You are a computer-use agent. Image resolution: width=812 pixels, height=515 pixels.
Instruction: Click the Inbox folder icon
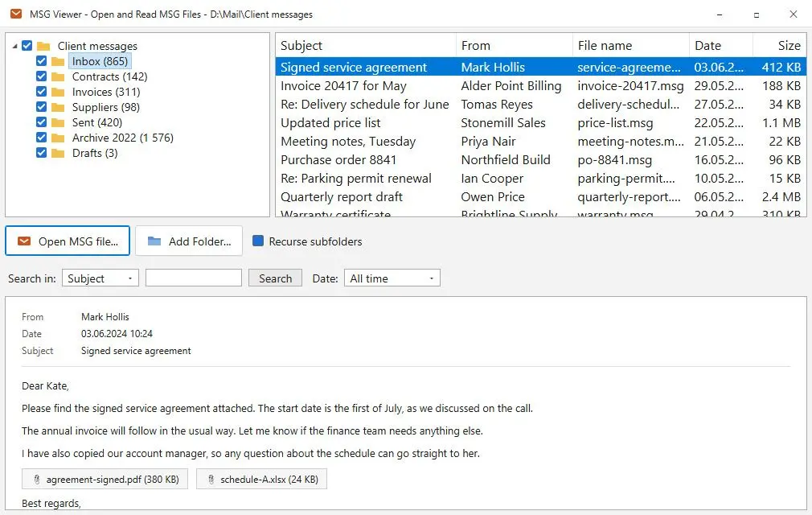point(58,62)
